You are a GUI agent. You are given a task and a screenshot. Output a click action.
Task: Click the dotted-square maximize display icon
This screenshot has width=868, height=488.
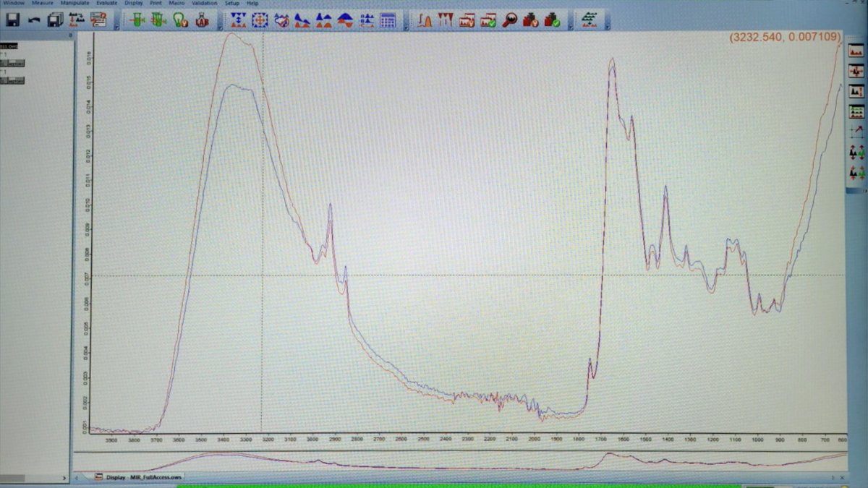[x=260, y=20]
